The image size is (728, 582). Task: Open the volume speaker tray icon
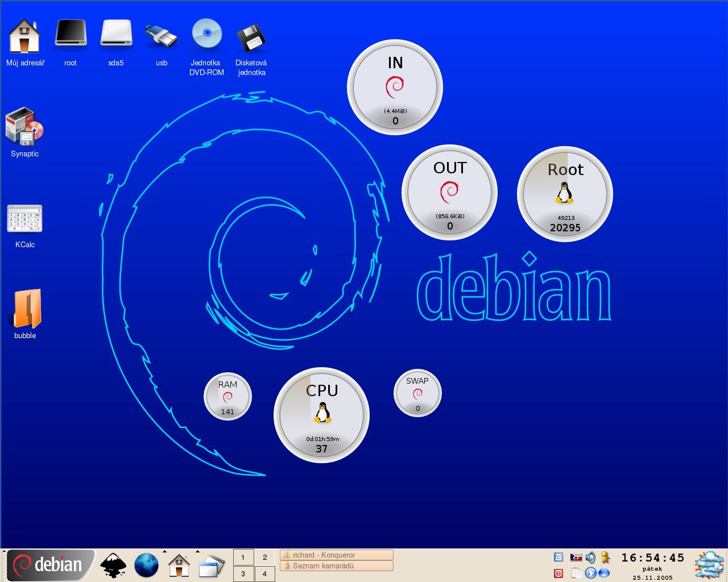point(591,558)
